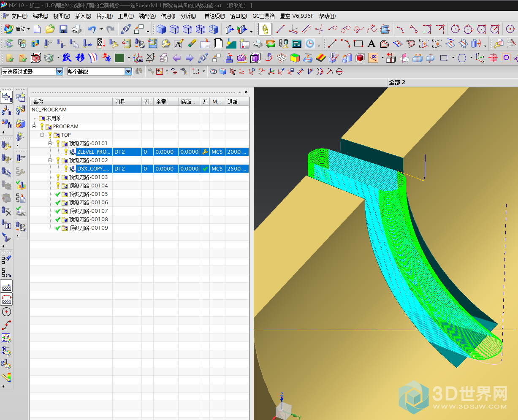Image resolution: width=518 pixels, height=420 pixels.
Task: Collapse the 顶级刀路-00102 node
Action: click(x=50, y=160)
